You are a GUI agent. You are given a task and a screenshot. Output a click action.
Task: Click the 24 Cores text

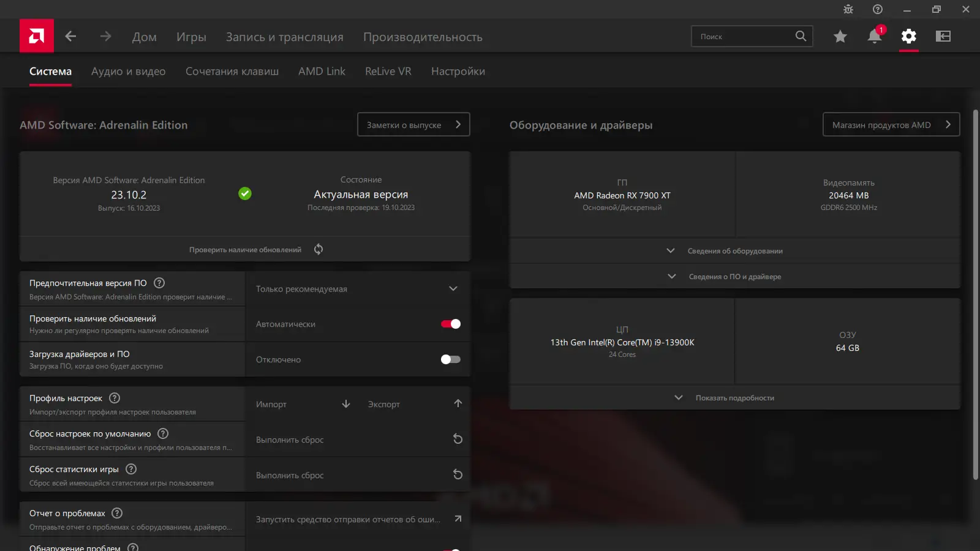click(622, 354)
